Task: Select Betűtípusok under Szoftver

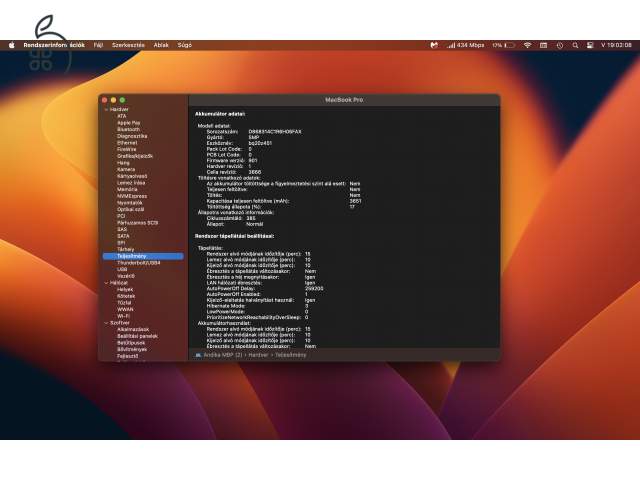Action: 131,343
